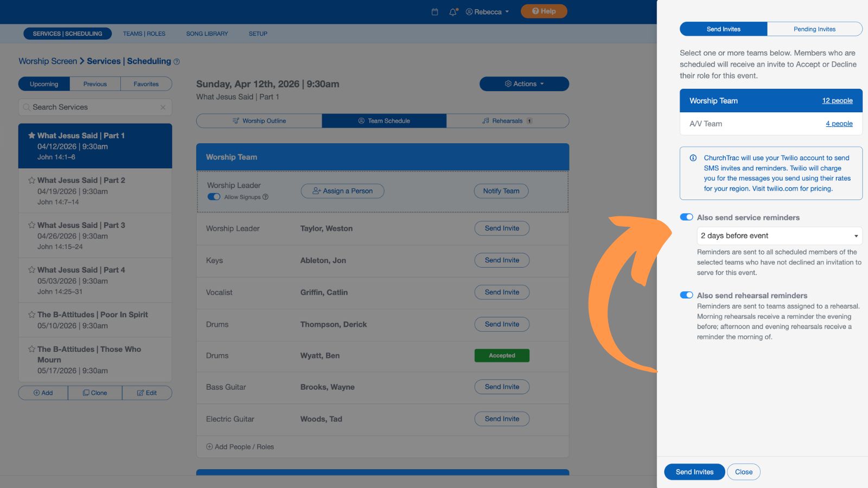The image size is (868, 488).
Task: Open the Rebecca account dropdown
Action: [x=487, y=11]
